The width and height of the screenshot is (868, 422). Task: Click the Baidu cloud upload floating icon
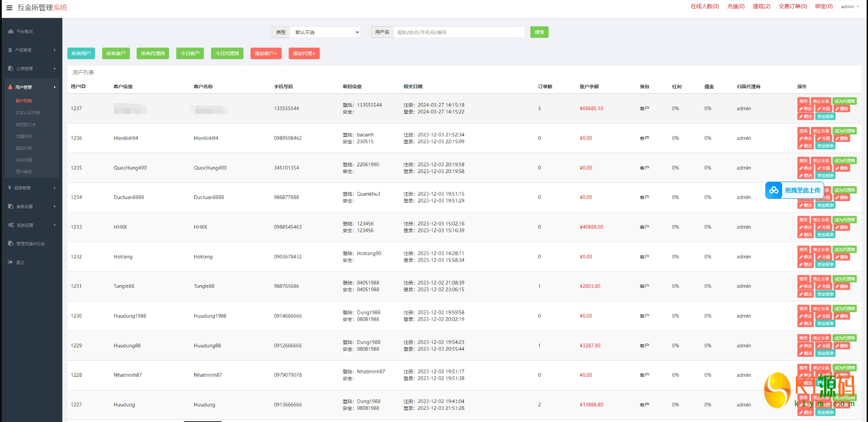click(x=774, y=190)
